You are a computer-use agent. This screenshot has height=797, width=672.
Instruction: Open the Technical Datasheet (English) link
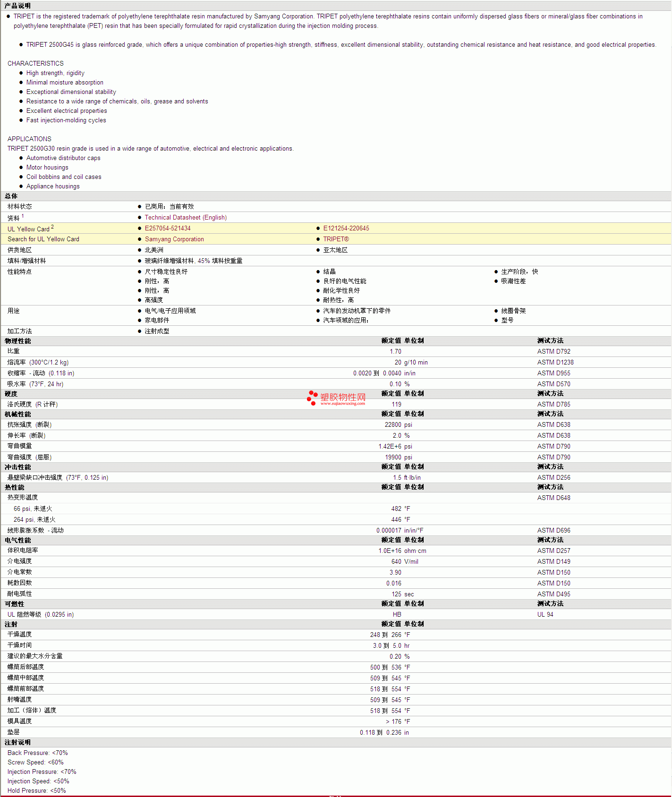[x=186, y=218]
